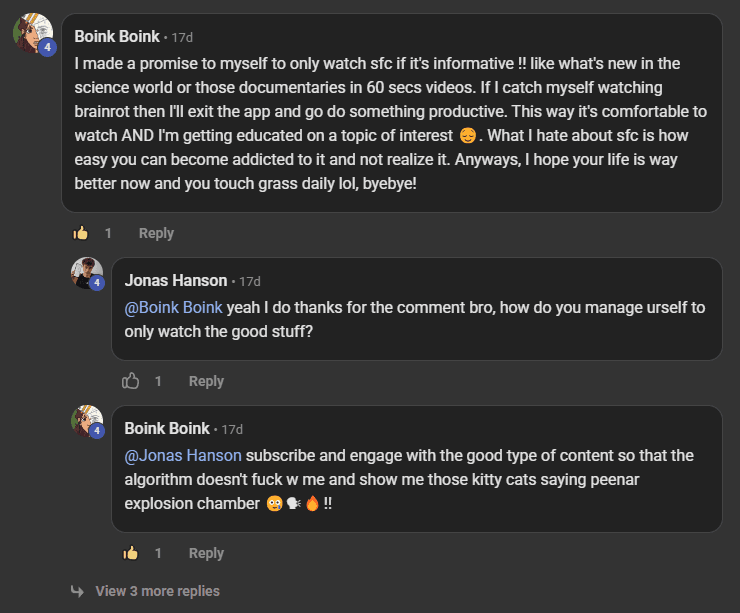Follow the @Boink Boink mention link
Screen dimensions: 740x613
pyautogui.click(x=175, y=307)
